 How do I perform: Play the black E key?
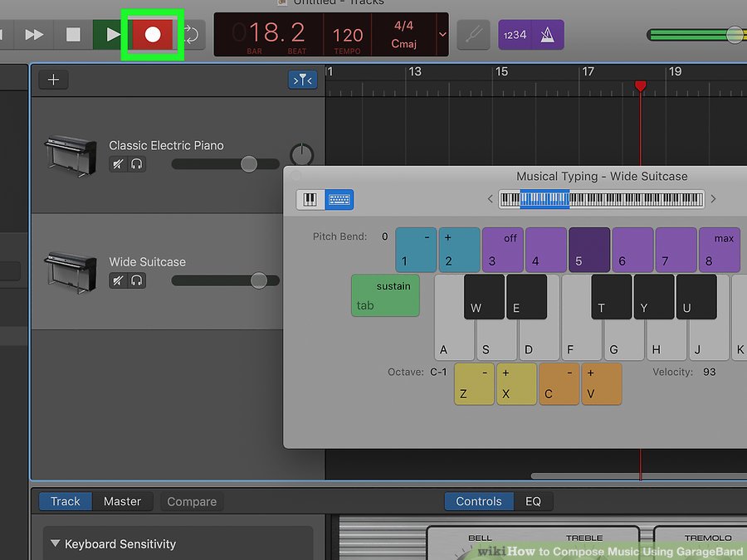click(x=526, y=296)
